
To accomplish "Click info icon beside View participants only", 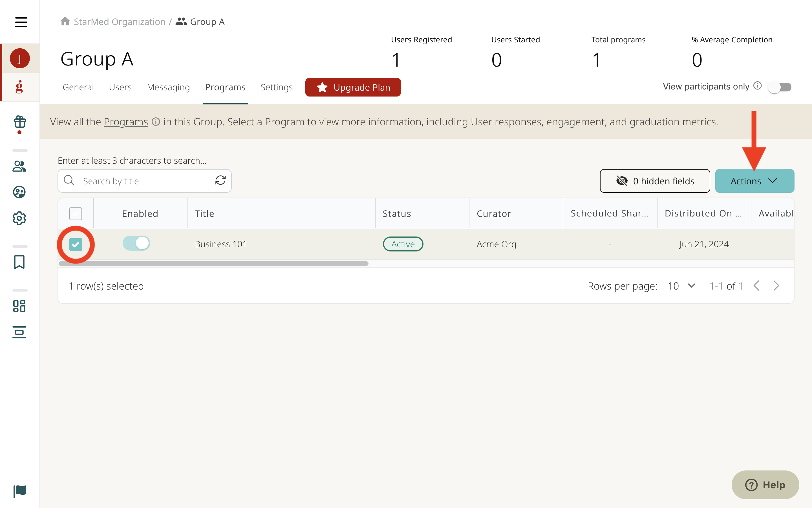I will click(x=757, y=86).
